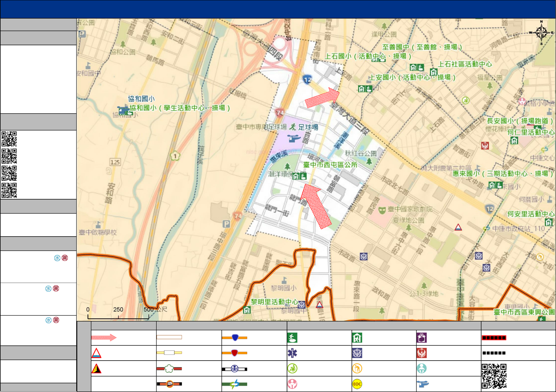Viewport: 556px width, 392px height.
Task: Select the shelter icon beside 黎明里活動中心
Action: click(247, 310)
